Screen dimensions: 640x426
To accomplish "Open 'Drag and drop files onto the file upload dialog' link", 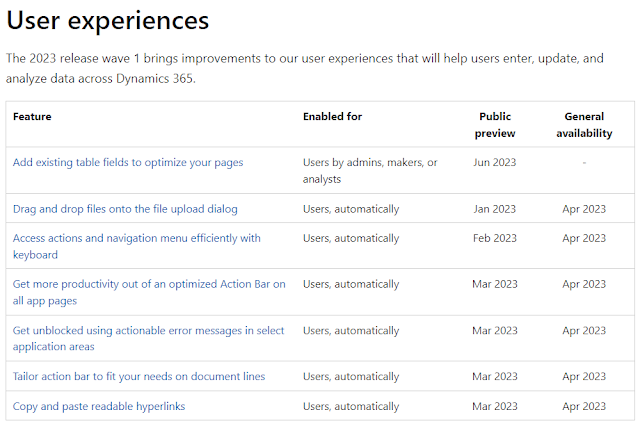I will point(125,209).
